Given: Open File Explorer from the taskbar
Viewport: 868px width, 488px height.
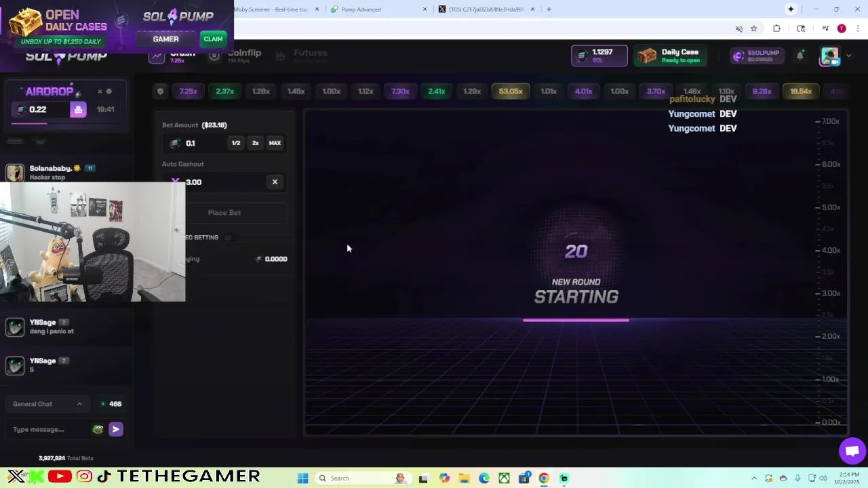Looking at the screenshot, I should (x=465, y=479).
